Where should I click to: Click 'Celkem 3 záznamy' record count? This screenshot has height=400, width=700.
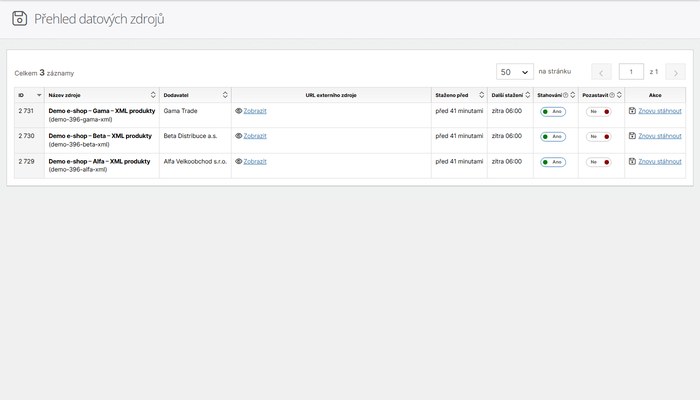point(44,73)
